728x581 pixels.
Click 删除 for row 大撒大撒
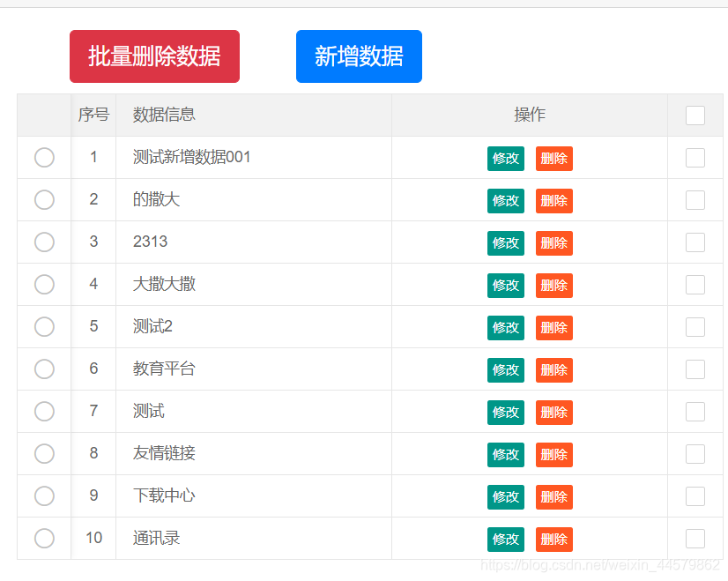(x=553, y=286)
